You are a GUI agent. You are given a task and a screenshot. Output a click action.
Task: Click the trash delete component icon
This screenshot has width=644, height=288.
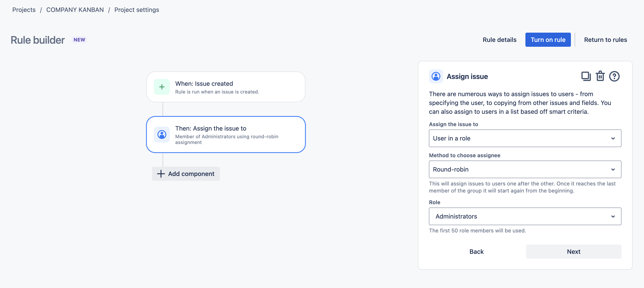click(600, 76)
